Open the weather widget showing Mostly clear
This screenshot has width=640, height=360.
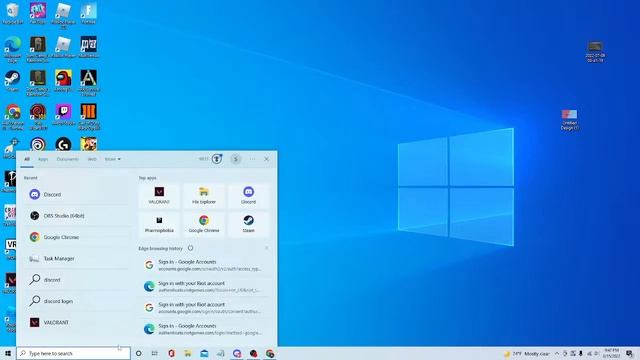tap(527, 354)
